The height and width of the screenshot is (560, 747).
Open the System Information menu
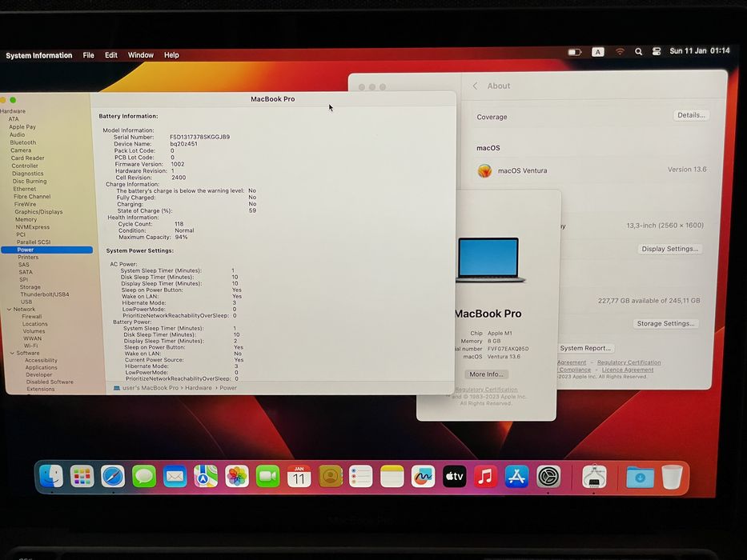click(x=39, y=55)
